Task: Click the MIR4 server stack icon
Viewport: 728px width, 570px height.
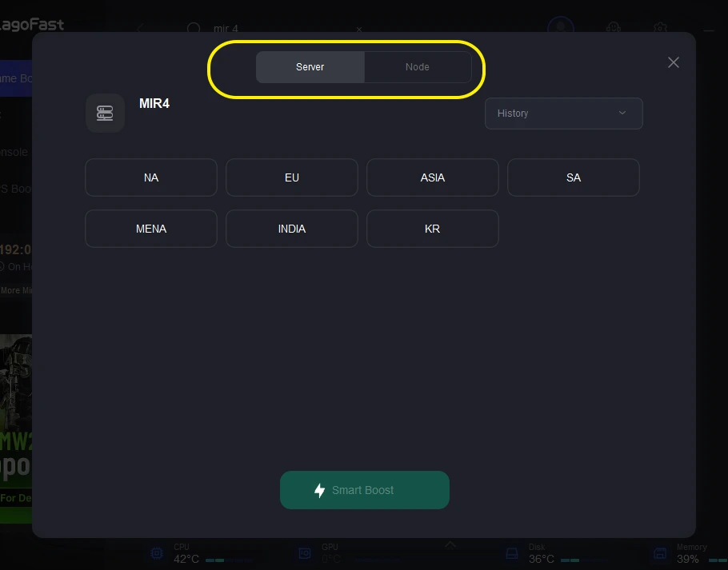Action: (x=105, y=113)
